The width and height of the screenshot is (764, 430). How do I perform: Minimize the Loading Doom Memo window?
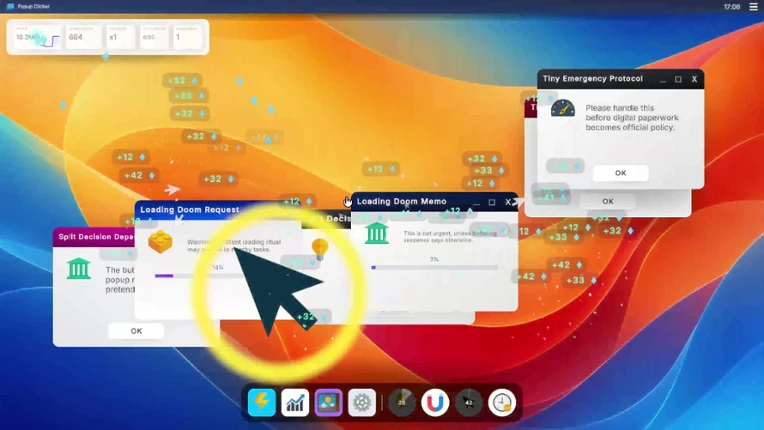pos(476,202)
